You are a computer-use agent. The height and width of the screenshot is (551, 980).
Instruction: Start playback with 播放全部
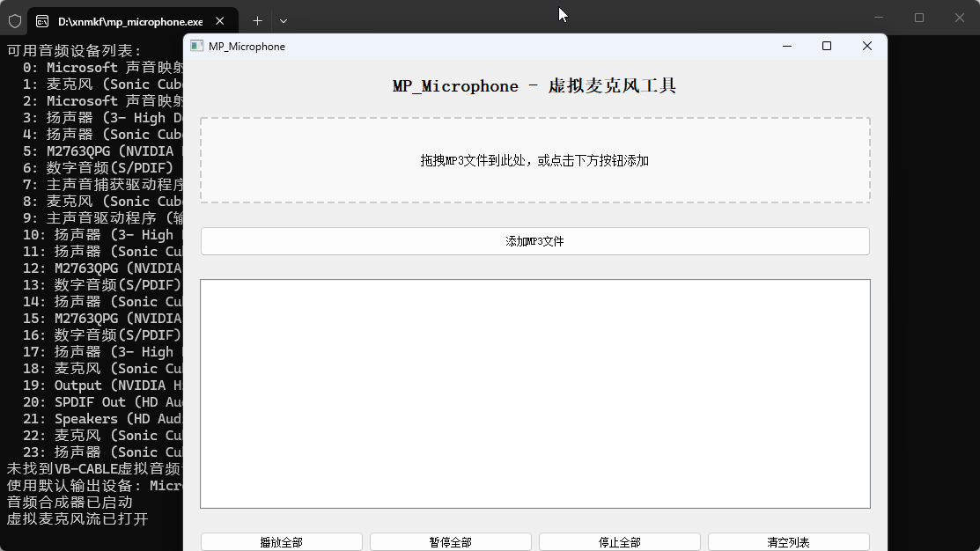(x=281, y=542)
